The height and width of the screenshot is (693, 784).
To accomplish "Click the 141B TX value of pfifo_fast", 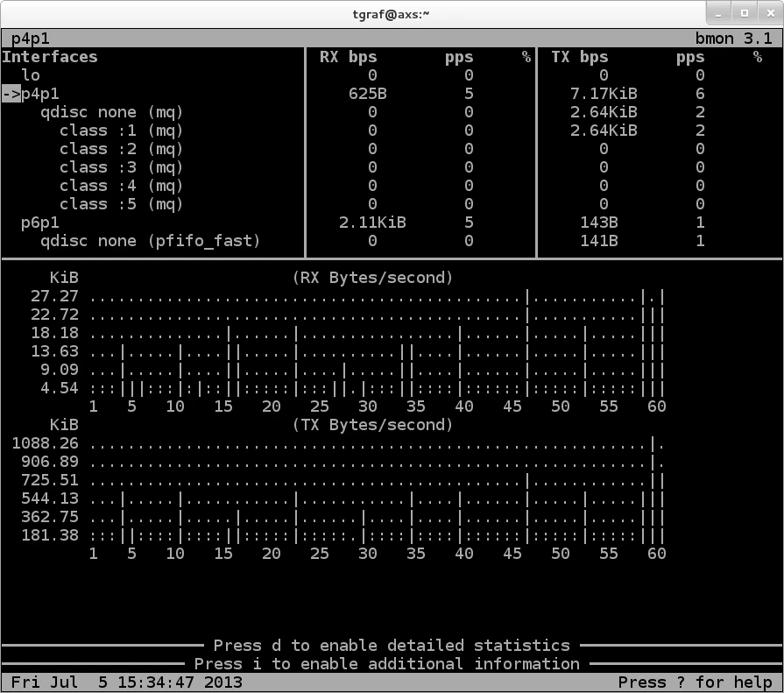I will 599,242.
